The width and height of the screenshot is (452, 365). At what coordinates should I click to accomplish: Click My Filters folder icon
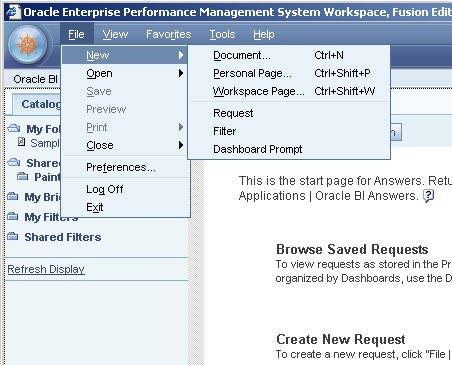pos(13,216)
